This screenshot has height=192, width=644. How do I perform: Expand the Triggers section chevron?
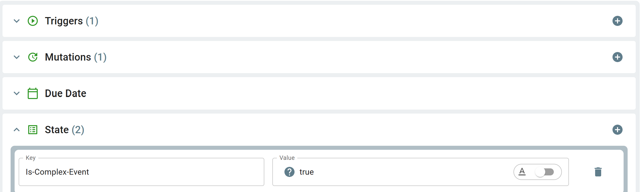[x=17, y=21]
